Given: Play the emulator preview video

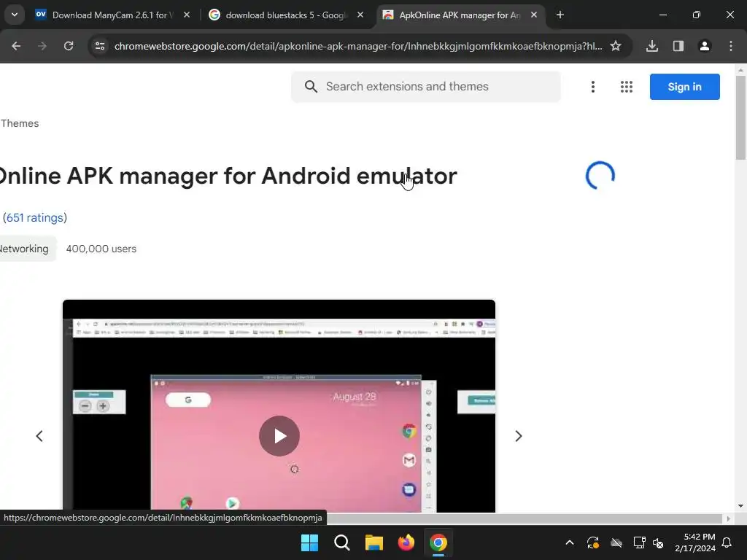Looking at the screenshot, I should (x=279, y=436).
